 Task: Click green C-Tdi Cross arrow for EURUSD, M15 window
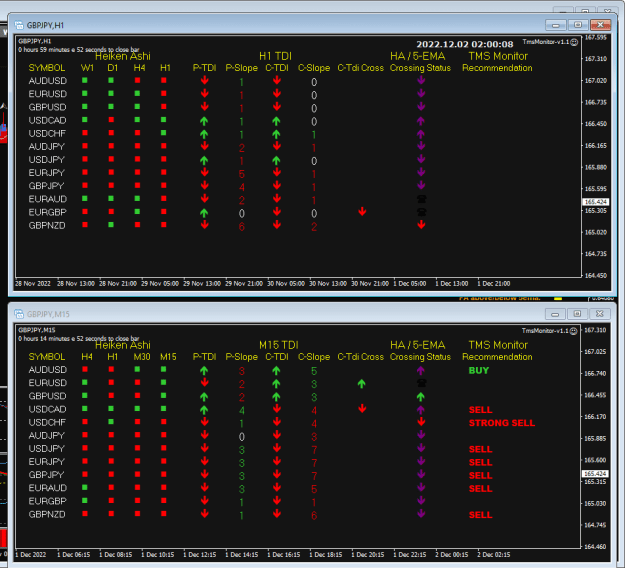point(362,383)
